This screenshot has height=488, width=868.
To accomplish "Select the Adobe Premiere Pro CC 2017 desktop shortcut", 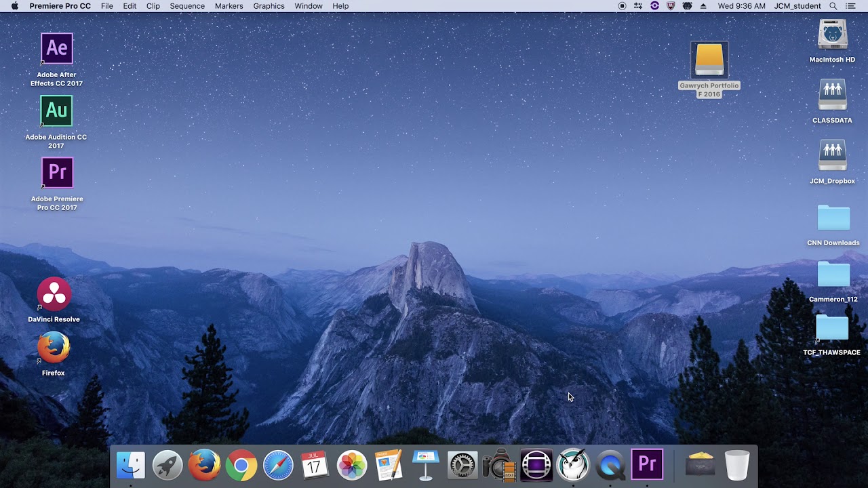I will (x=57, y=173).
